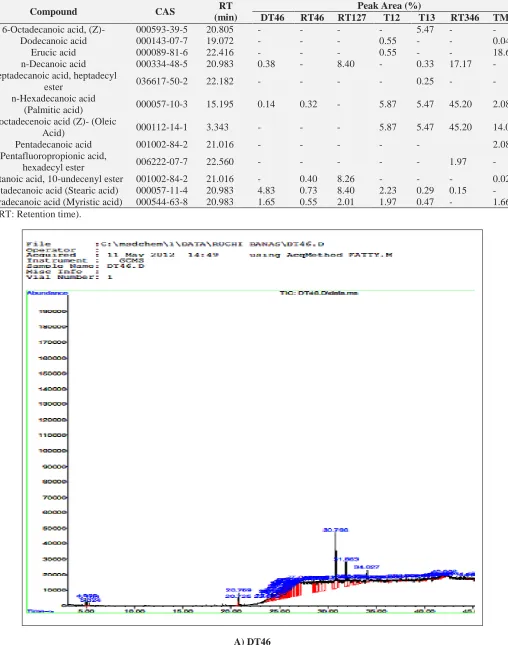Click the 31.863 peak label
508x645 pixels.
click(x=346, y=559)
